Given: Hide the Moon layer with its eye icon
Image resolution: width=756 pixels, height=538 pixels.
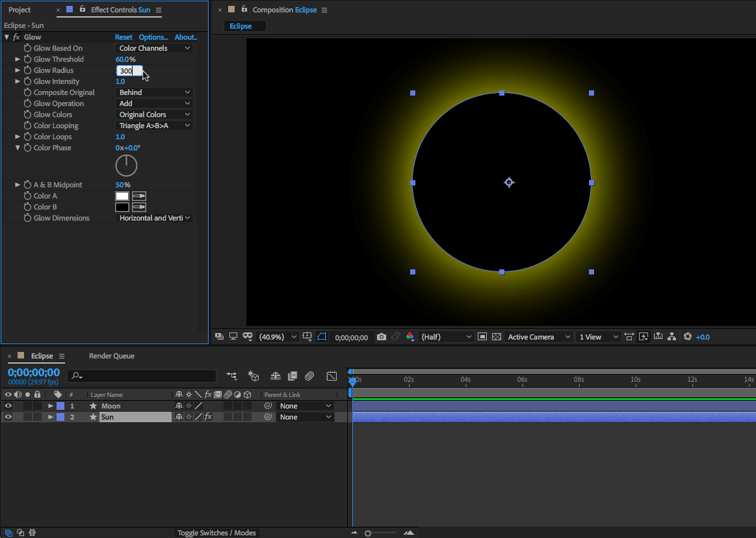Looking at the screenshot, I should pos(8,406).
